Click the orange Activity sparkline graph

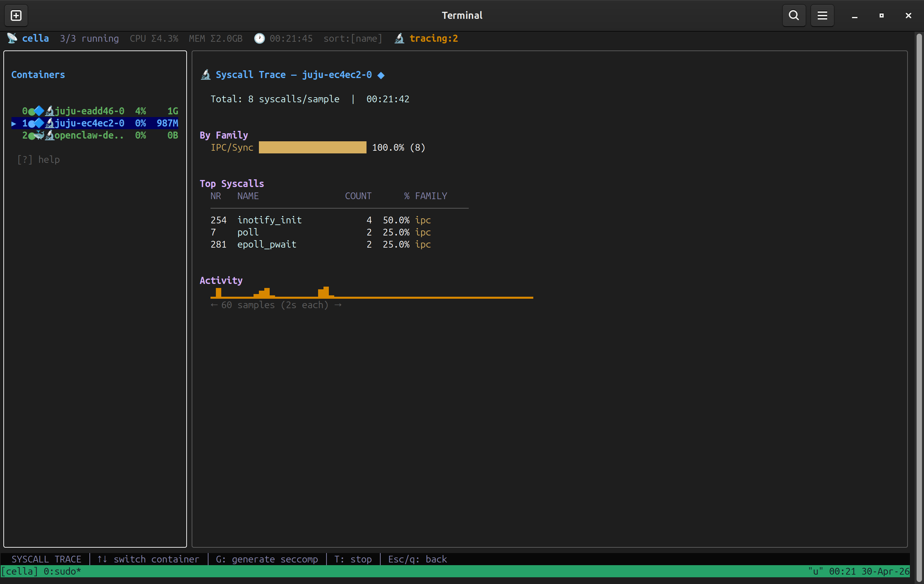[x=372, y=292]
